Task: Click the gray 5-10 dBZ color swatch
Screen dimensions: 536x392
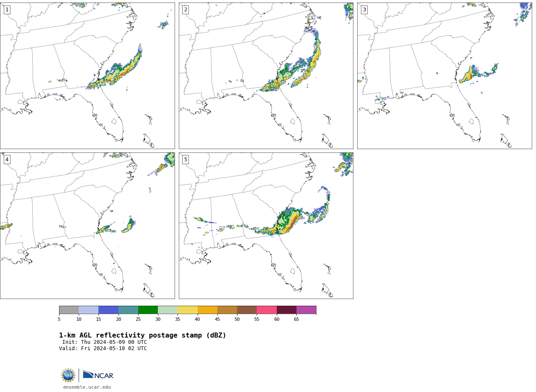Action: coord(69,310)
